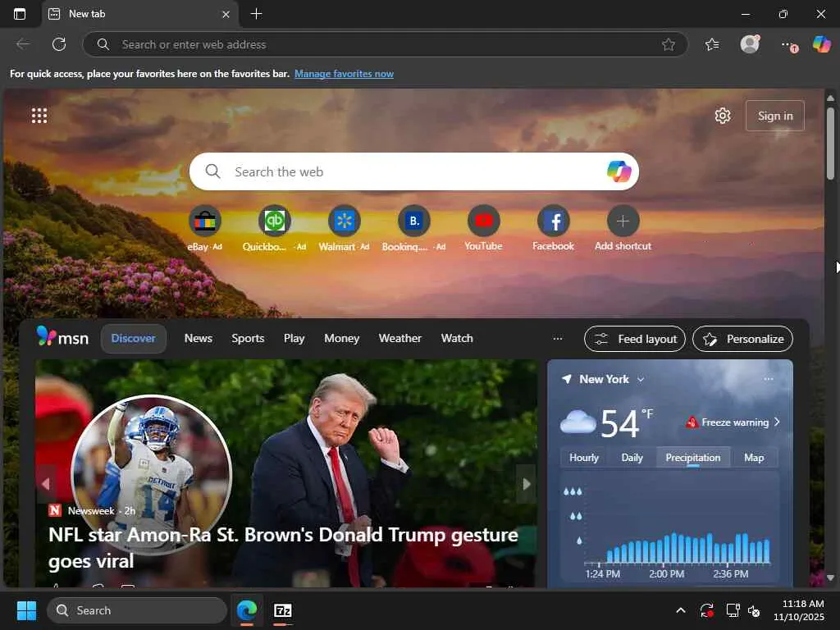Open Copilot in the Edge toolbar
The width and height of the screenshot is (840, 630).
(821, 44)
